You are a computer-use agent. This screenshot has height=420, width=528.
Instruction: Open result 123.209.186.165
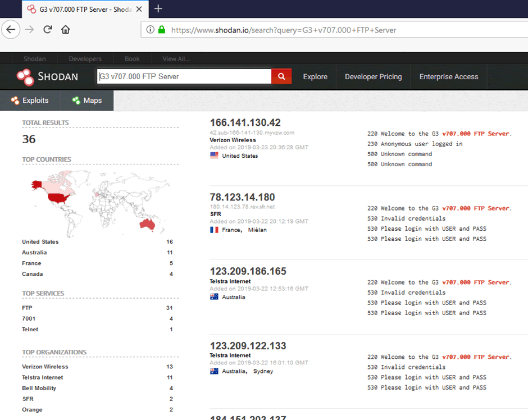pyautogui.click(x=248, y=271)
